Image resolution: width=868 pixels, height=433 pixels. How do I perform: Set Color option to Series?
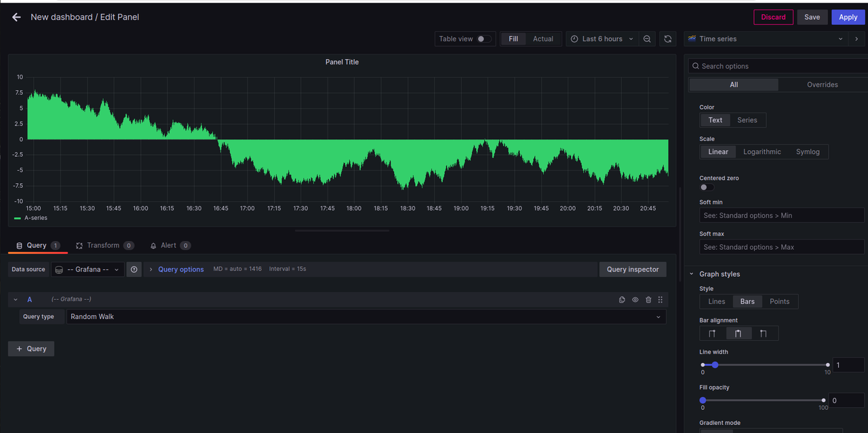coord(747,120)
